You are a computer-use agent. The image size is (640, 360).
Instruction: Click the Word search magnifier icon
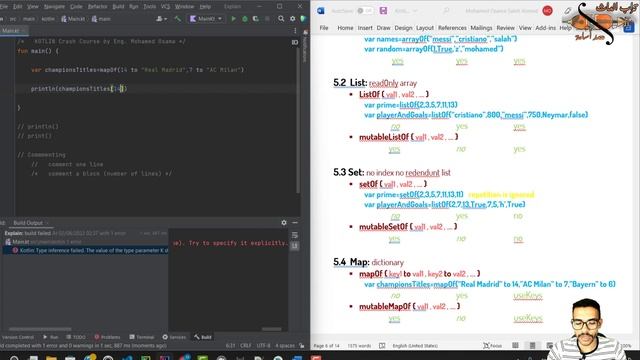click(447, 11)
